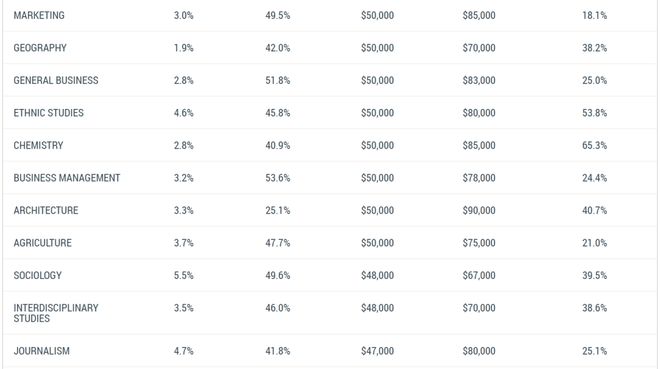Screen dimensions: 660x369
Task: Click BUSINESS MANAGEMENT in the table
Action: point(67,178)
